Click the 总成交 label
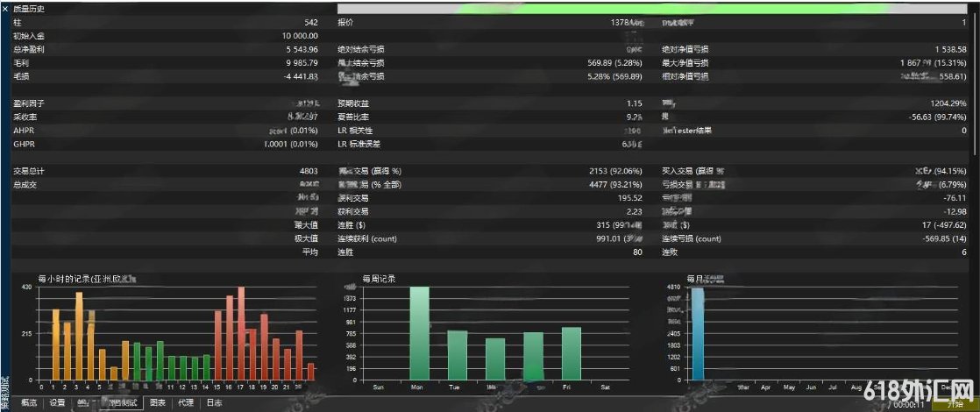 coord(25,185)
